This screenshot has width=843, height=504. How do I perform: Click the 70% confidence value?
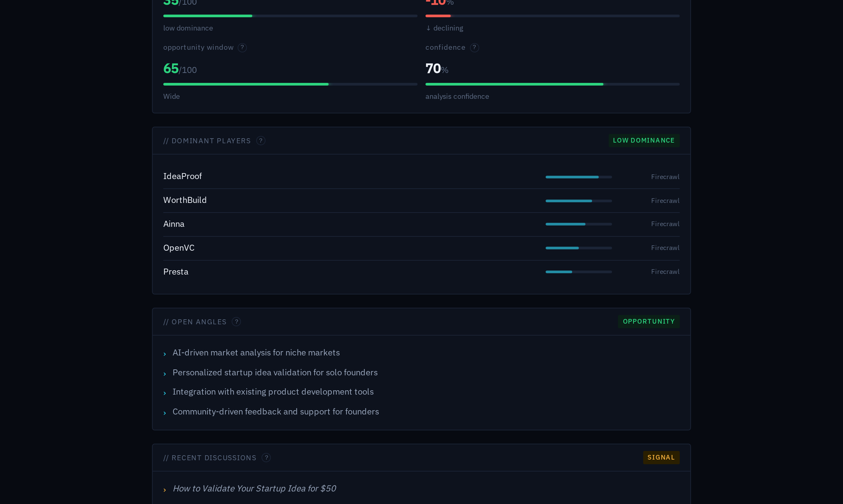tap(437, 69)
